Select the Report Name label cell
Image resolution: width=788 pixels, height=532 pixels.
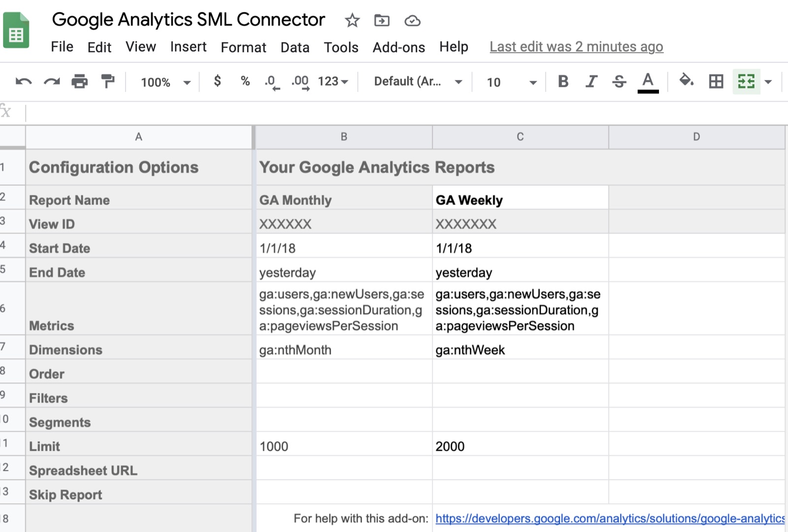(x=139, y=198)
